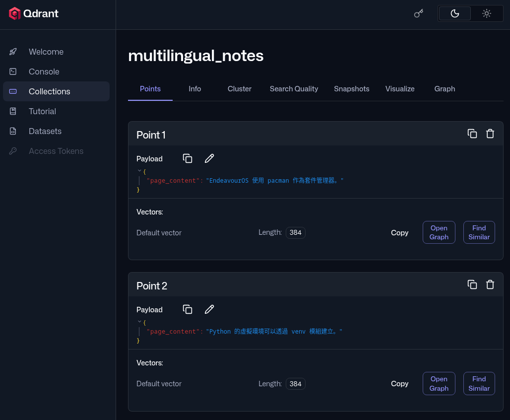Edit Point 2 payload with pencil icon
The image size is (510, 420).
pos(209,309)
